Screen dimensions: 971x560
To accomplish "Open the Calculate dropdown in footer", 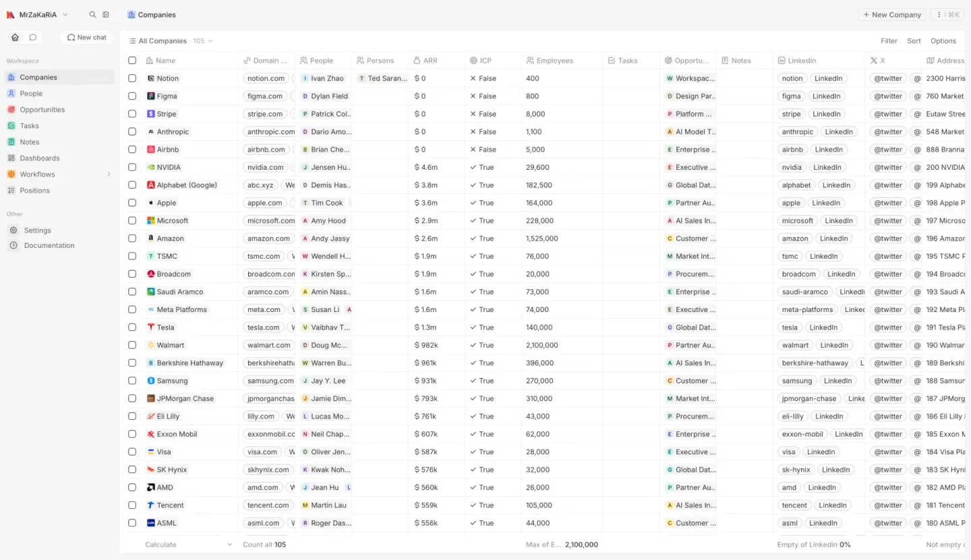I will point(189,545).
